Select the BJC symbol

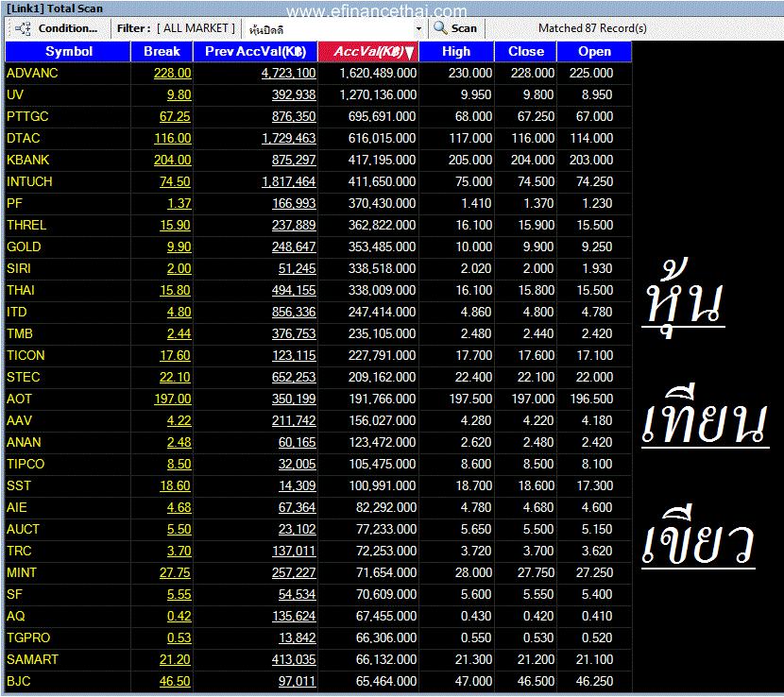tap(19, 682)
